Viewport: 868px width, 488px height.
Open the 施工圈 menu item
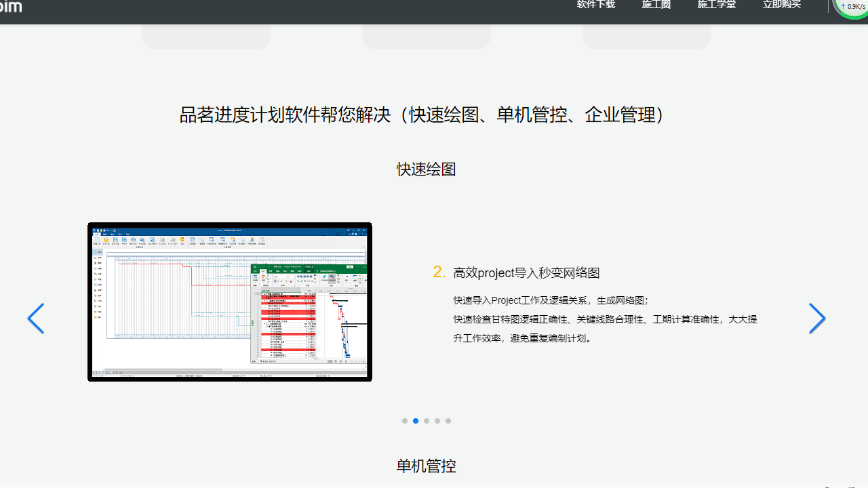(x=655, y=5)
